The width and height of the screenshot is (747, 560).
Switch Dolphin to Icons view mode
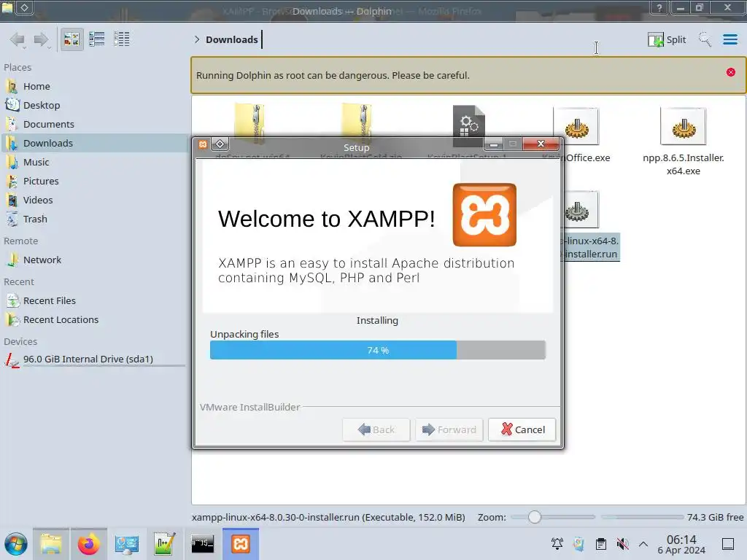coord(71,39)
